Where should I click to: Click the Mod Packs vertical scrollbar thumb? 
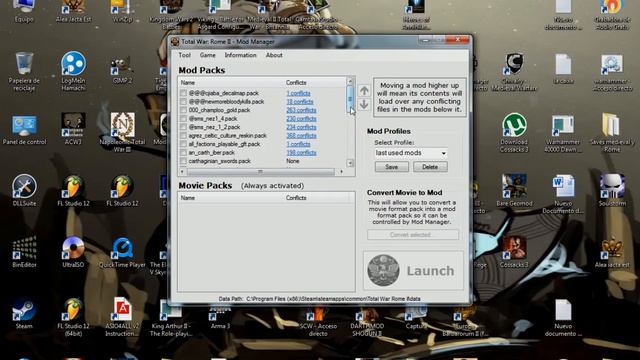[350, 99]
